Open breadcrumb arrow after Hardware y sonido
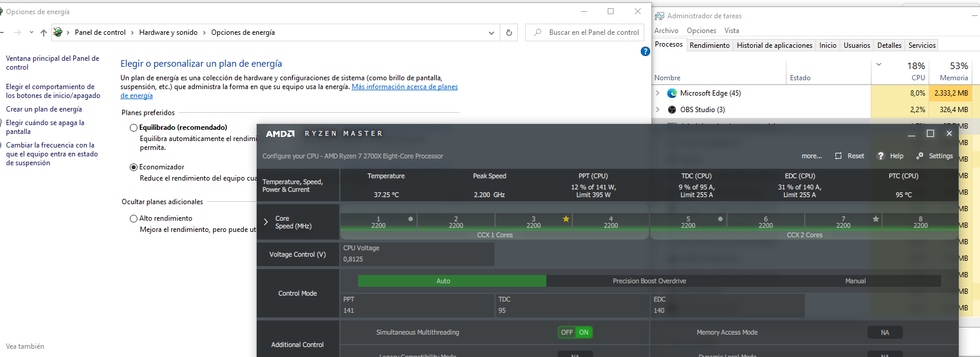 click(x=204, y=32)
